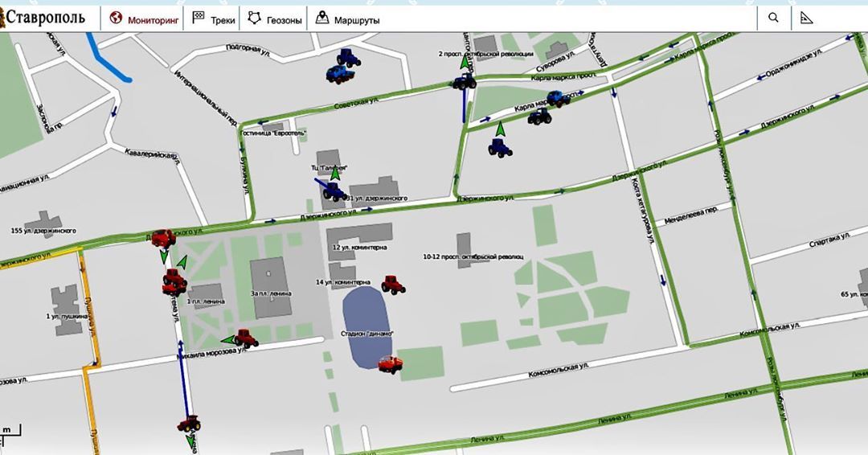Screen dimensions: 868x455
Task: Select the blue tractor below Подгорная ул.
Action: pos(348,56)
